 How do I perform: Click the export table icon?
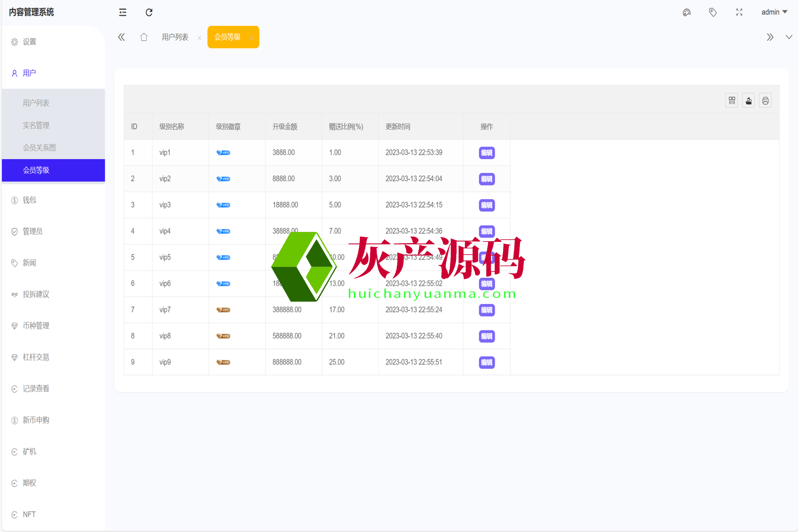click(x=748, y=101)
